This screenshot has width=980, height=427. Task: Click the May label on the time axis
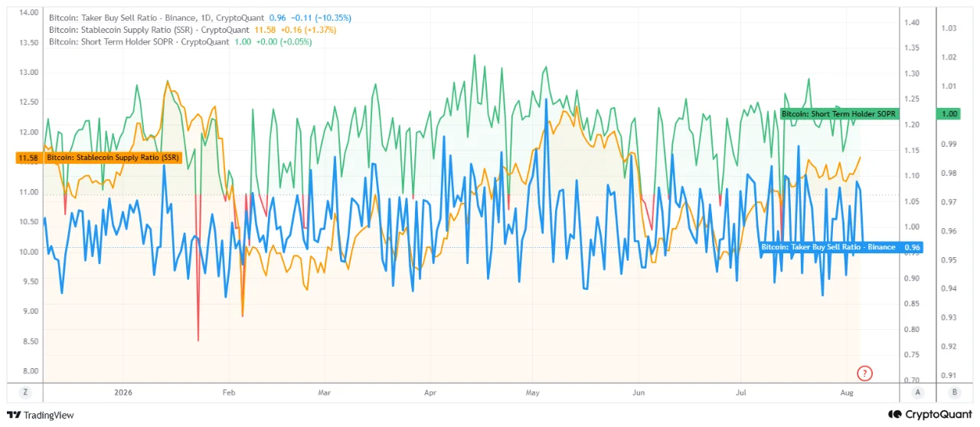pyautogui.click(x=534, y=393)
